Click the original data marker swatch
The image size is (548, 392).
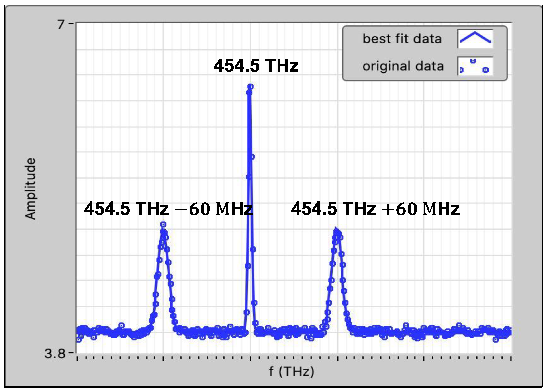coord(475,66)
